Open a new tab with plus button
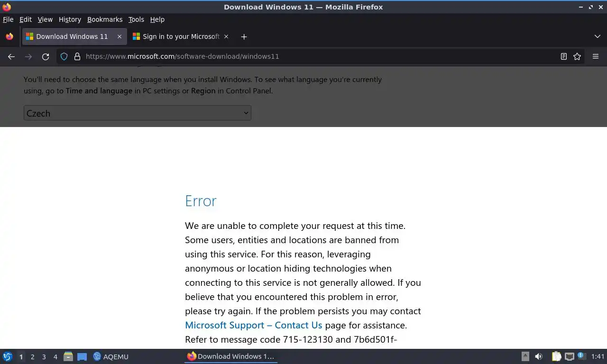The image size is (607, 364). point(244,36)
